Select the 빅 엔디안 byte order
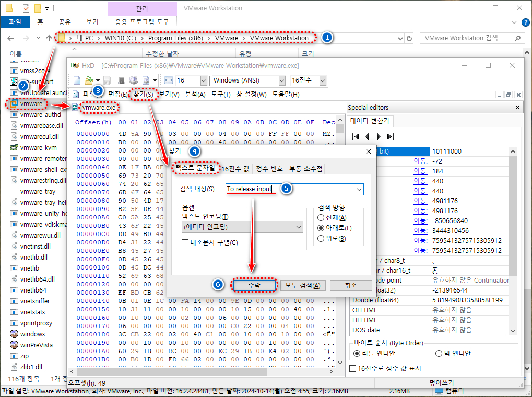532x397 pixels. coord(439,354)
